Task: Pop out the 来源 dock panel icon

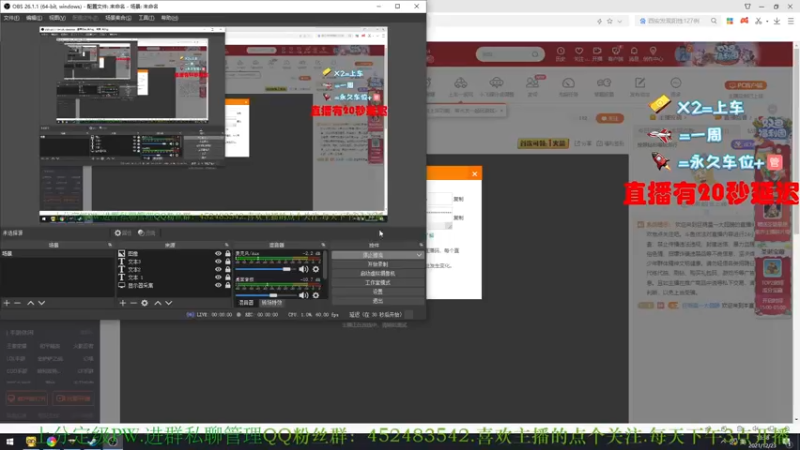Action: (x=227, y=245)
